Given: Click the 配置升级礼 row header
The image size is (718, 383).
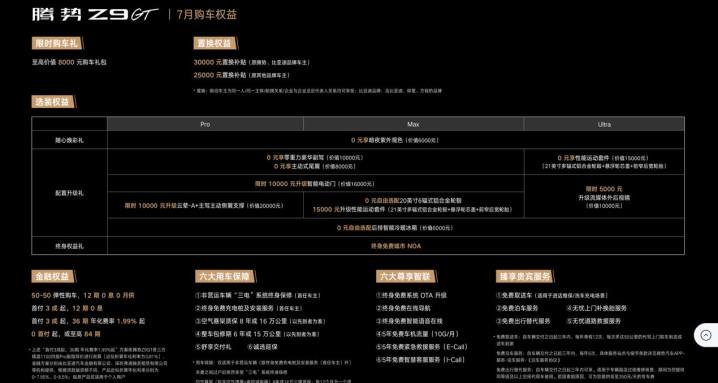Looking at the screenshot, I should (70, 193).
